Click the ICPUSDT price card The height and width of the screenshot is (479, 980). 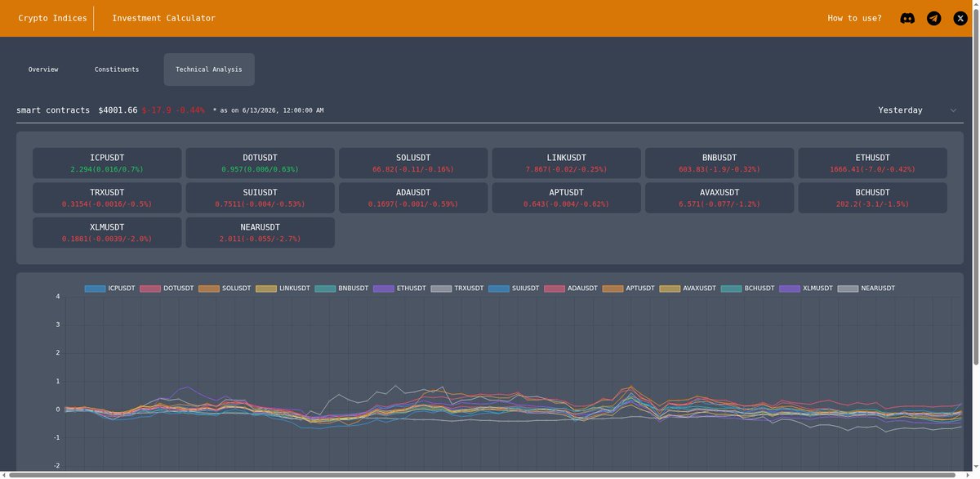[107, 163]
